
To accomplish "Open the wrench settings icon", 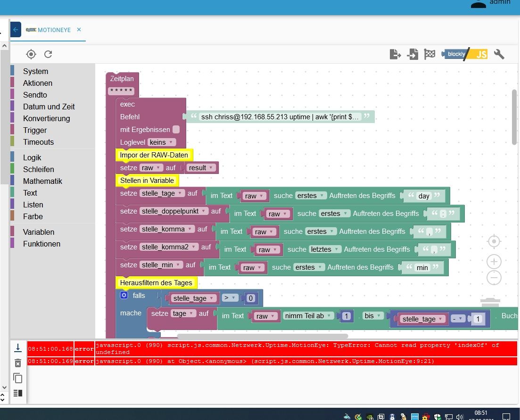I will pos(499,54).
